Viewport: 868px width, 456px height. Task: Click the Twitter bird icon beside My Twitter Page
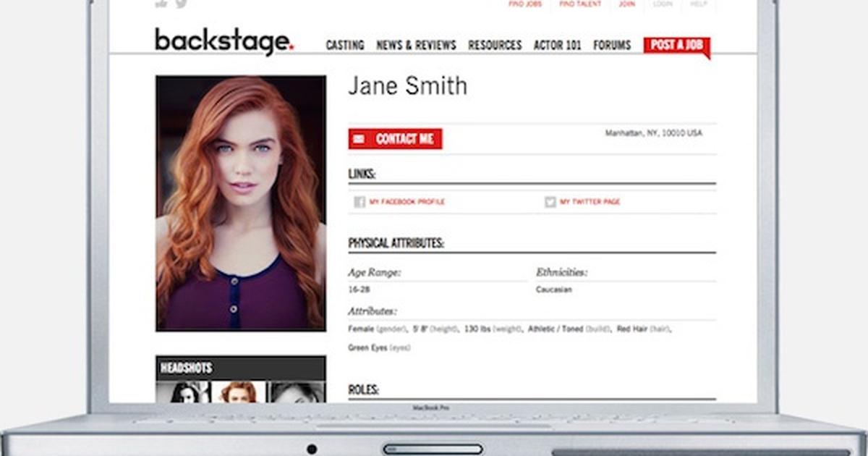550,201
